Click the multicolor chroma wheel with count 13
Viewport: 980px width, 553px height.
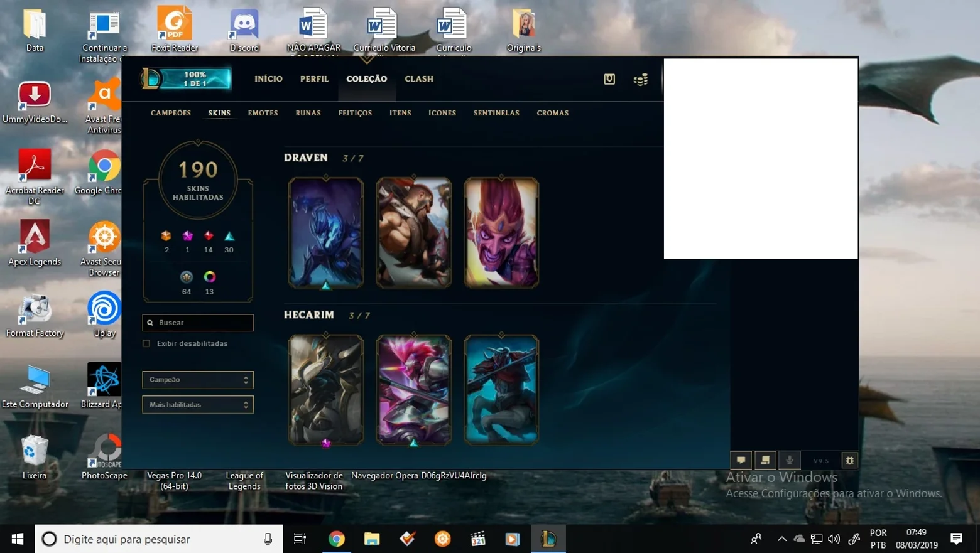coord(210,277)
